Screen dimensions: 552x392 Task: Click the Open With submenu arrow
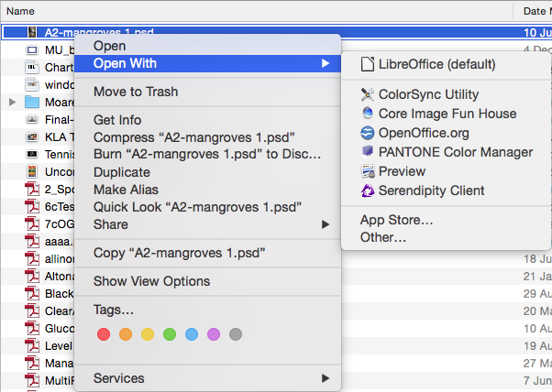(326, 63)
